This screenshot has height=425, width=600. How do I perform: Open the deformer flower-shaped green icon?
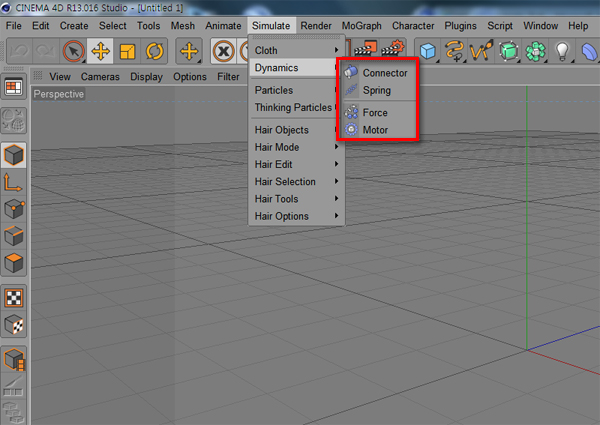[535, 51]
